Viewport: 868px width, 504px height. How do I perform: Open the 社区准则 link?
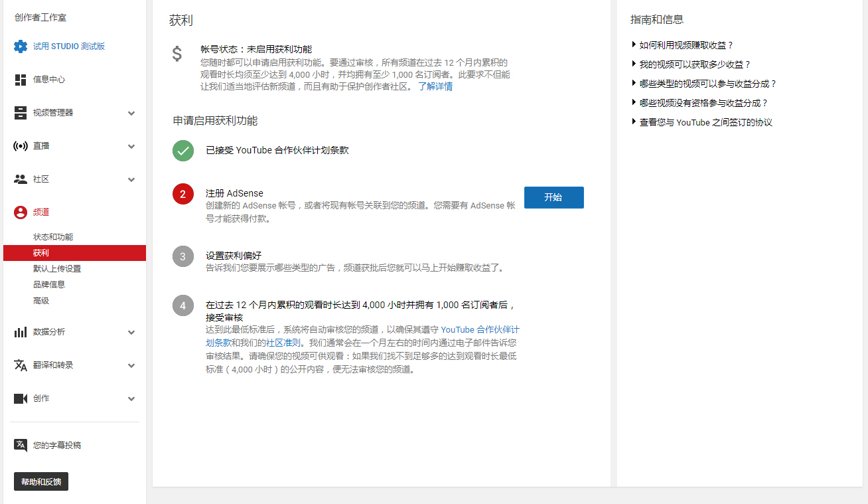283,343
